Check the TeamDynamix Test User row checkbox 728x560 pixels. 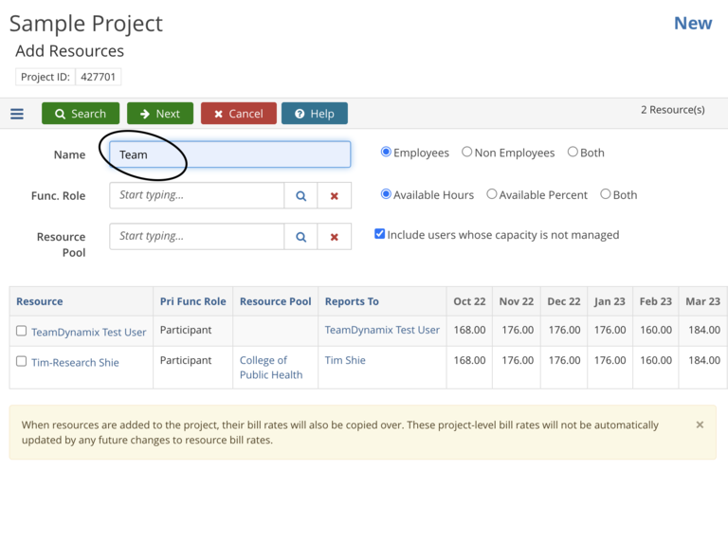(22, 331)
